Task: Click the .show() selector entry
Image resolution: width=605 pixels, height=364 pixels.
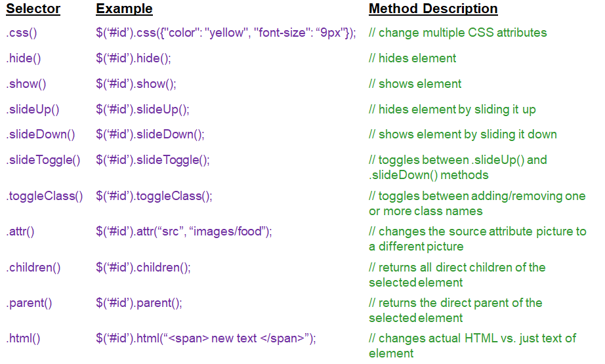Action: coord(26,84)
